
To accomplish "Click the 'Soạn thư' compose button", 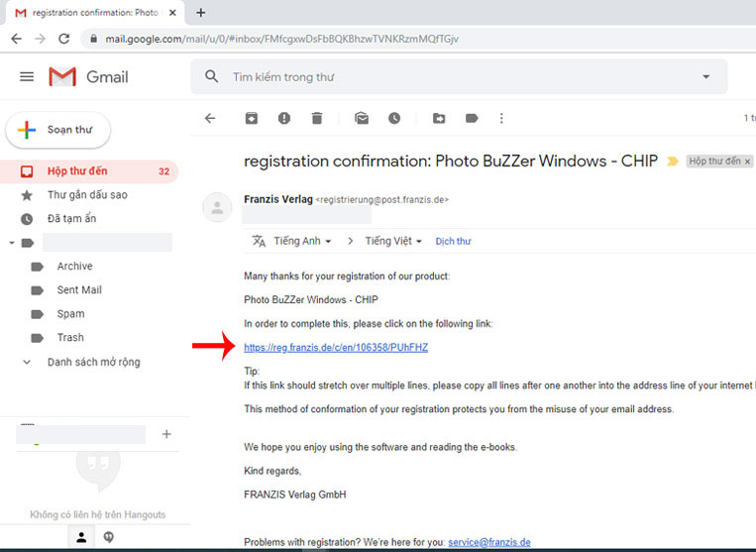I will [x=57, y=130].
